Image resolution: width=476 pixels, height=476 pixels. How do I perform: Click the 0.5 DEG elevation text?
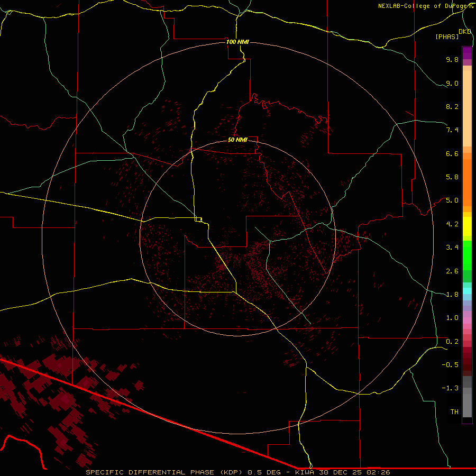tap(265, 472)
